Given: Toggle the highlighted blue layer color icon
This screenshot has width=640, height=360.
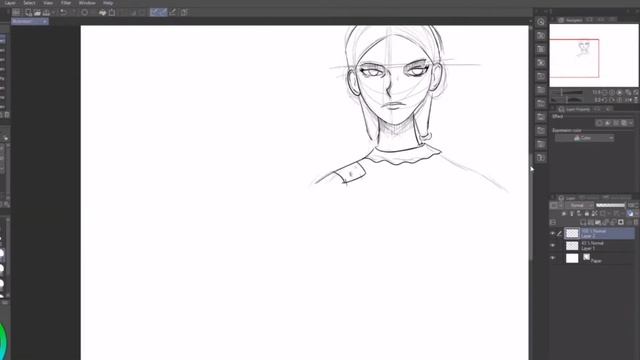Looking at the screenshot, I should pyautogui.click(x=630, y=213).
